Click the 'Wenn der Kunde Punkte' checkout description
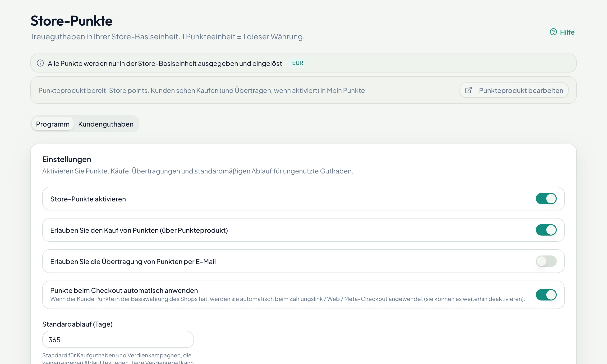Viewport: 607px width, 364px height. [x=288, y=299]
